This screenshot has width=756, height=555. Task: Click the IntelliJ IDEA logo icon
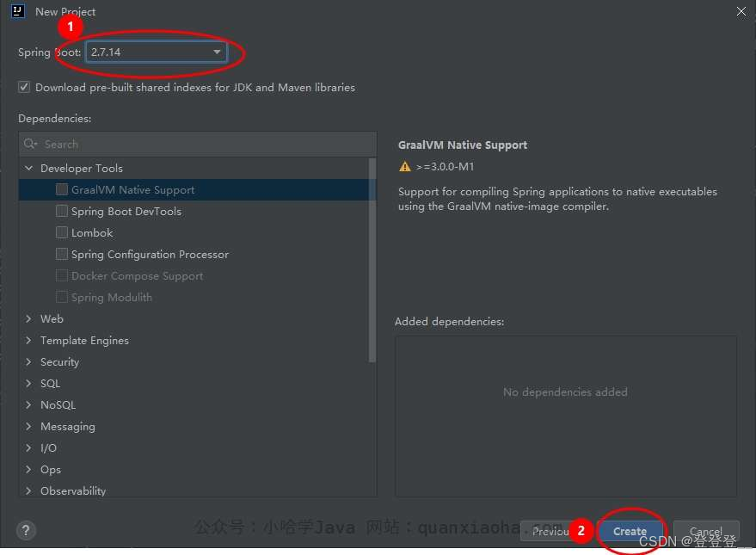(x=18, y=11)
